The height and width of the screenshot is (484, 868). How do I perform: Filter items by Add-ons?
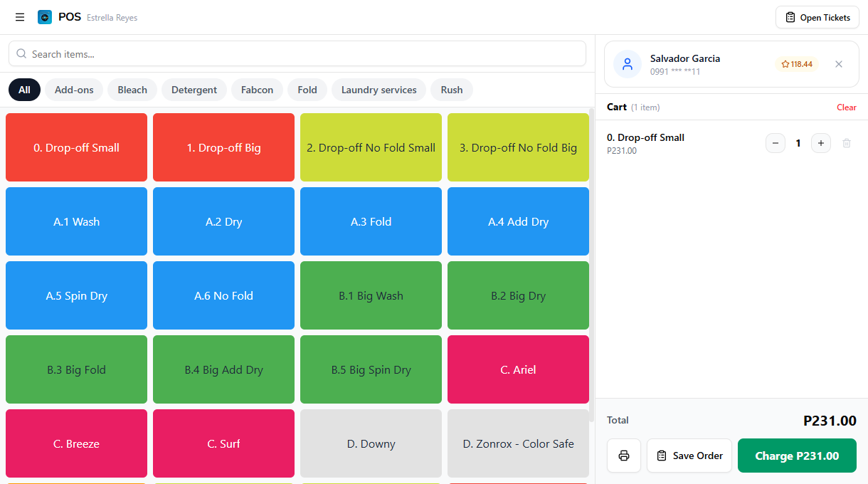(74, 90)
